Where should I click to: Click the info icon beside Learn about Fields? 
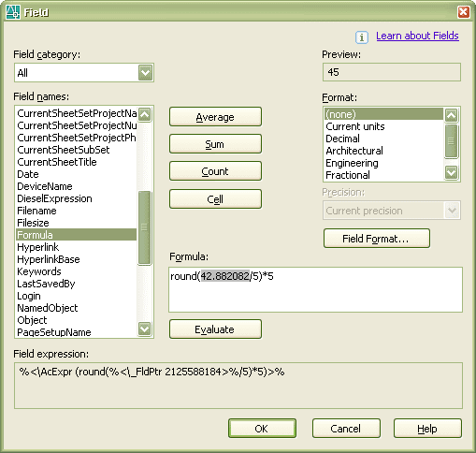point(362,37)
